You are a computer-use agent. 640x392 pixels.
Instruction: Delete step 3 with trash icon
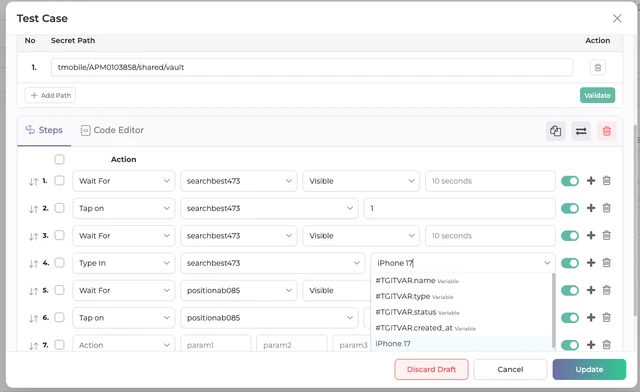(x=607, y=235)
